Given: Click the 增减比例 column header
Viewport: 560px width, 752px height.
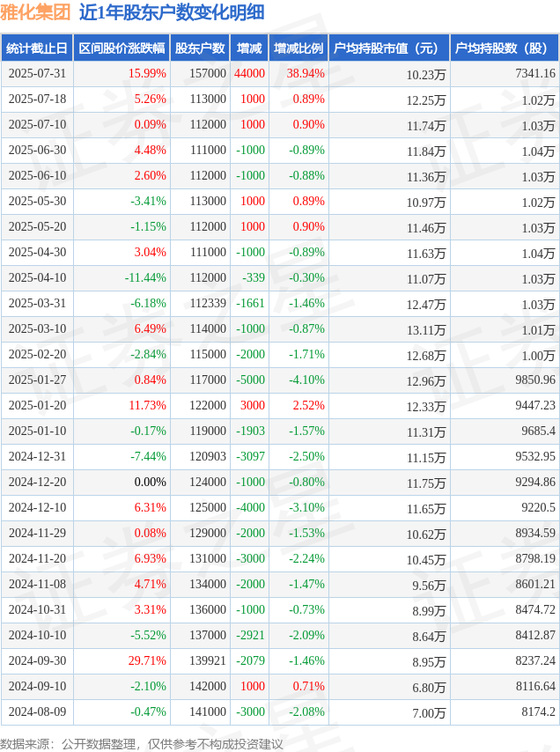Looking at the screenshot, I should tap(298, 48).
